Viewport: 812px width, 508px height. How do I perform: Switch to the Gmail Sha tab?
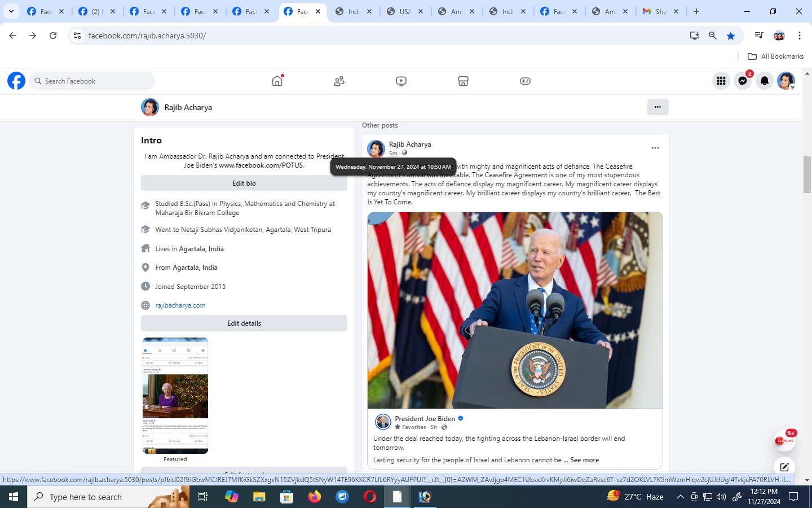coord(661,11)
